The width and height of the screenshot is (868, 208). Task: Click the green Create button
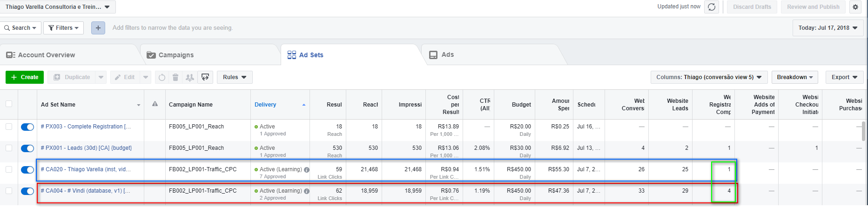click(x=25, y=77)
